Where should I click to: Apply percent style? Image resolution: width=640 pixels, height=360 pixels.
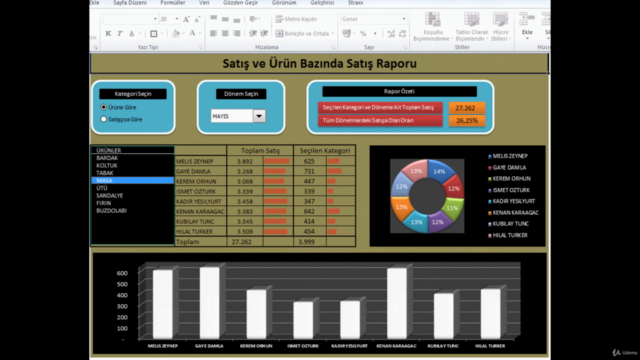coord(363,34)
